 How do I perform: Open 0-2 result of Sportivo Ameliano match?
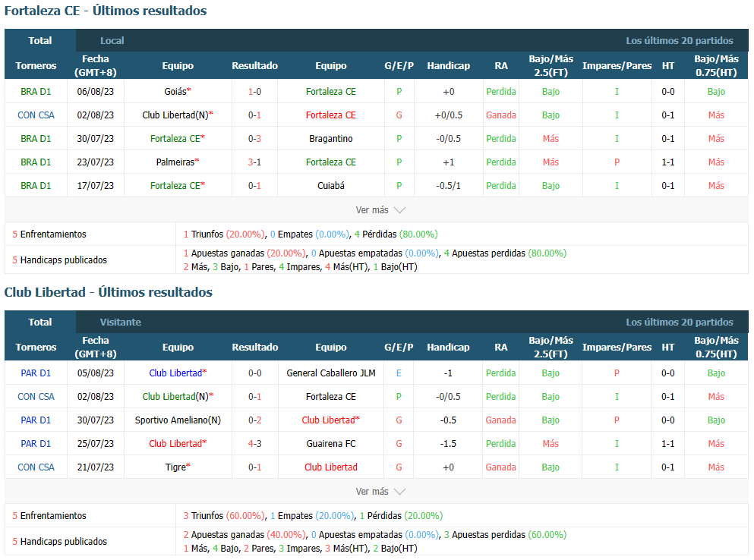pyautogui.click(x=254, y=420)
